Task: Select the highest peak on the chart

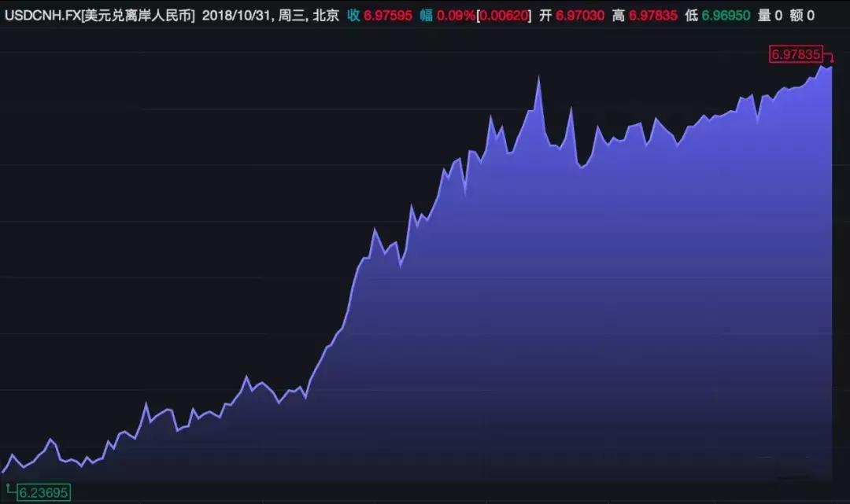Action: click(539, 75)
